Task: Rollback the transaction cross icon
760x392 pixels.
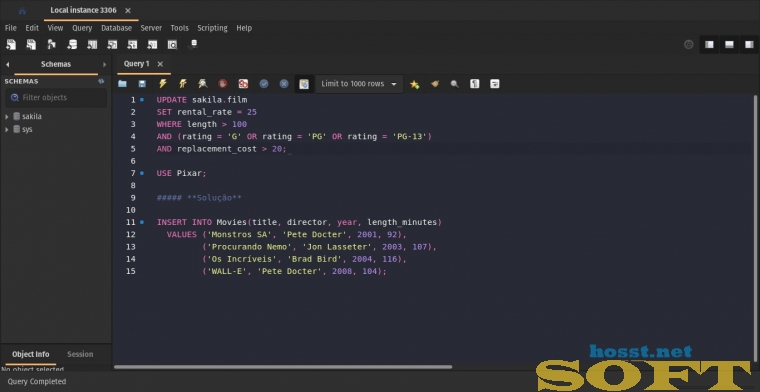Action: coord(284,84)
